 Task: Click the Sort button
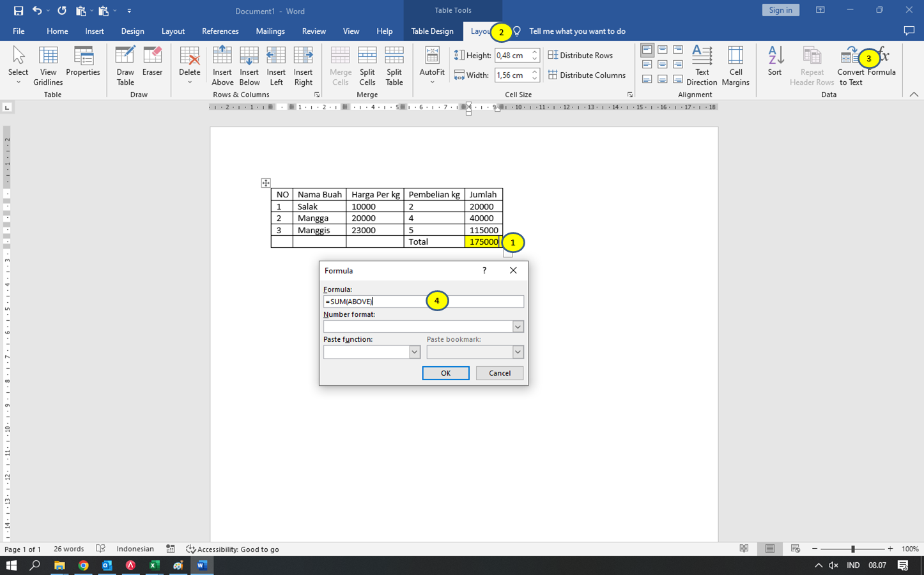tap(774, 61)
